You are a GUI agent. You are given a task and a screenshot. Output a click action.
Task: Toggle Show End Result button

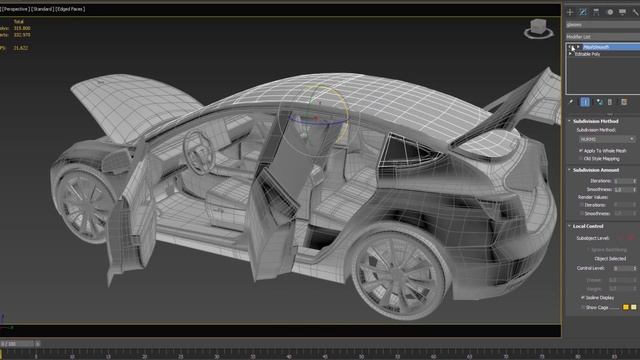tap(585, 102)
